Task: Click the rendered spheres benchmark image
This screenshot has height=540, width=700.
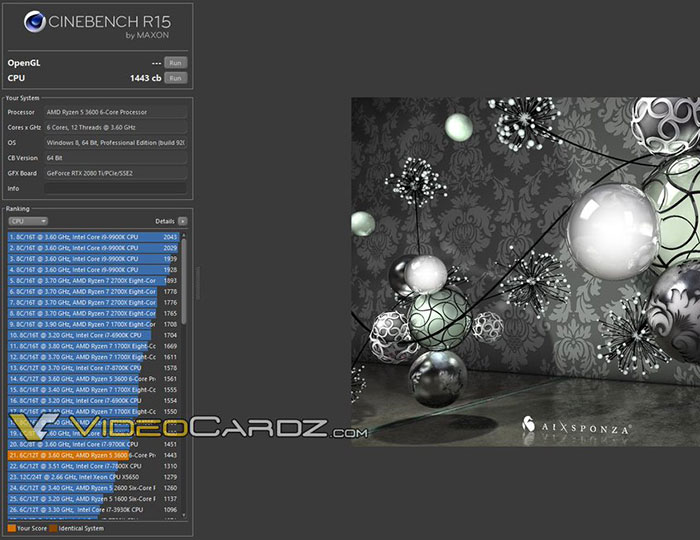Action: (x=525, y=271)
